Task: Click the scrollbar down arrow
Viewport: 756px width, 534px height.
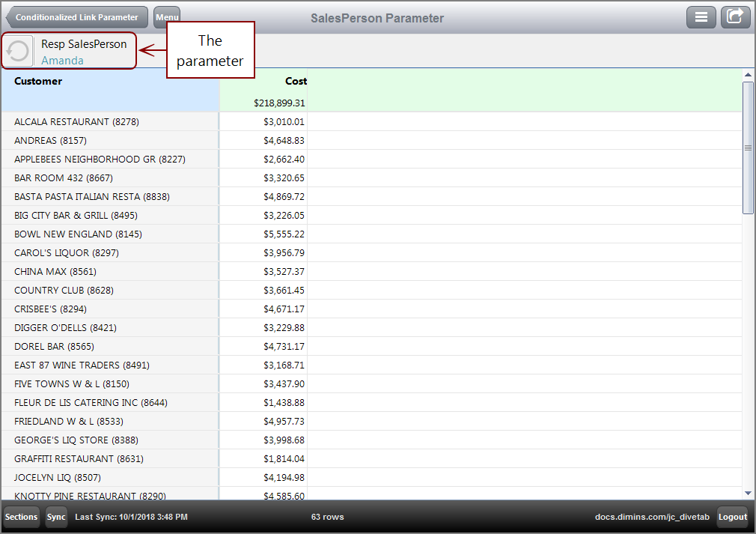Action: 749,493
